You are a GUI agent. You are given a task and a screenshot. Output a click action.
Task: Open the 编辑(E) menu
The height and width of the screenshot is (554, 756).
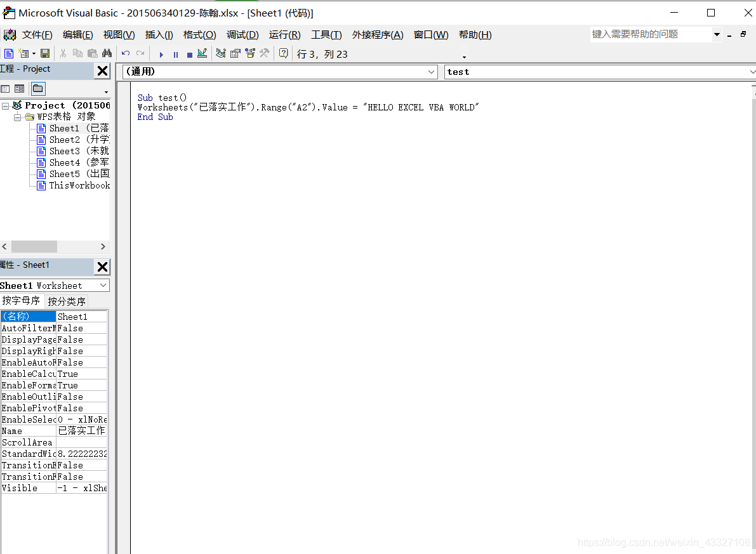[x=77, y=35]
